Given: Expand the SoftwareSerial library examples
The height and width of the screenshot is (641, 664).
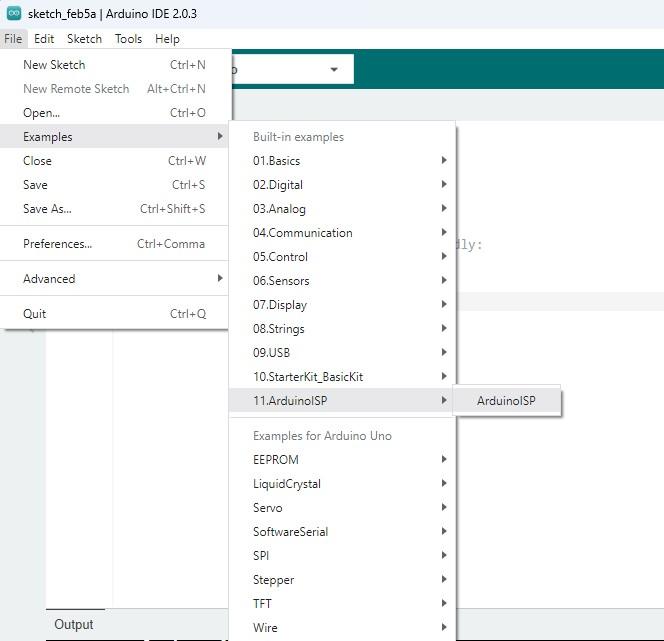Looking at the screenshot, I should click(343, 532).
